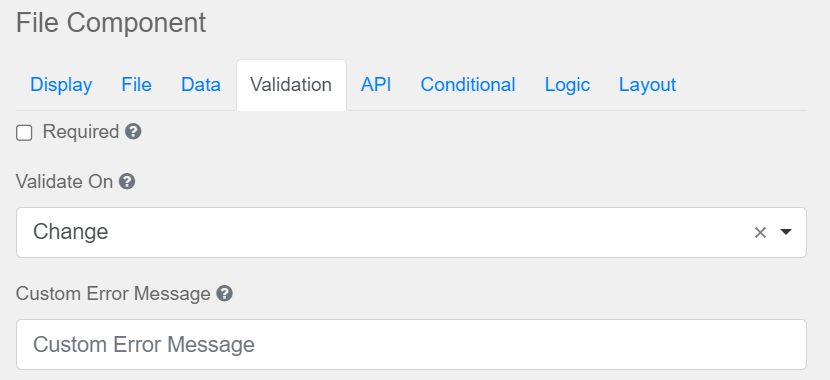Image resolution: width=830 pixels, height=380 pixels.
Task: Open the API tab
Action: click(376, 85)
